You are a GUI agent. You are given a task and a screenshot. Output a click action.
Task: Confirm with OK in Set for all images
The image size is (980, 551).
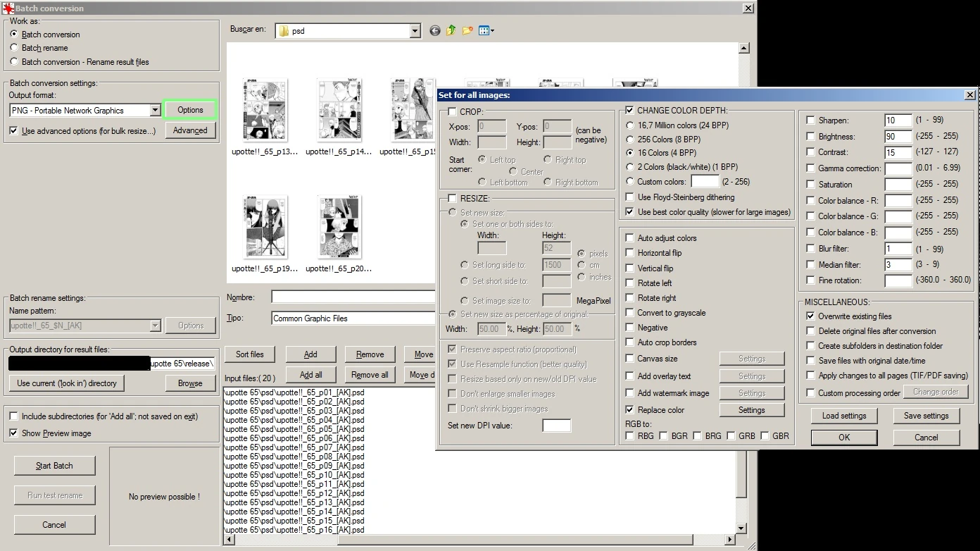click(844, 438)
